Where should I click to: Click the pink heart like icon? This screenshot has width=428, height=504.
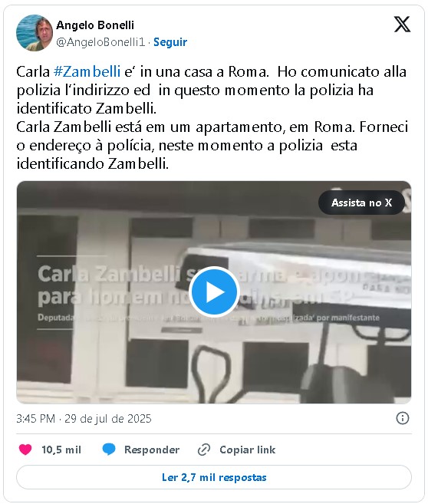(25, 450)
